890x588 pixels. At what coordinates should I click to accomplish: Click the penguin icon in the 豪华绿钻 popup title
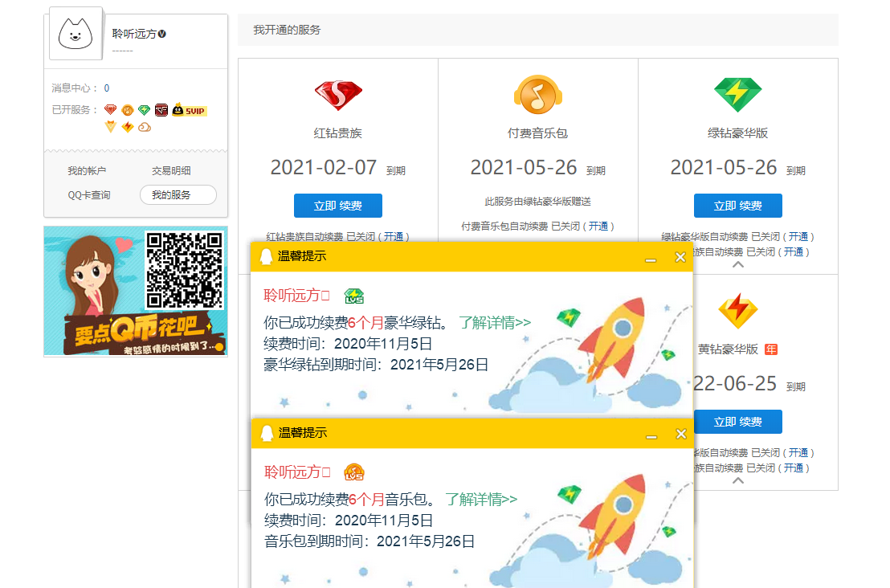pyautogui.click(x=266, y=256)
